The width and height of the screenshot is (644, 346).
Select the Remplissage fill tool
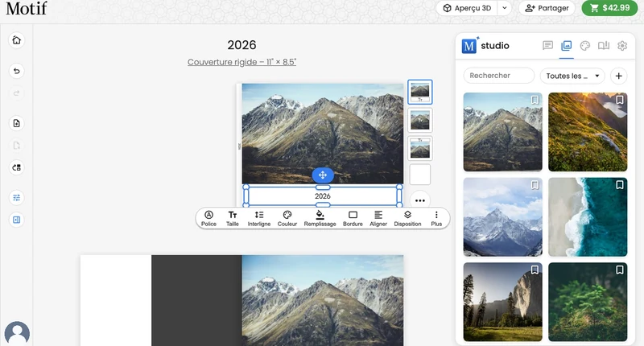tap(320, 218)
